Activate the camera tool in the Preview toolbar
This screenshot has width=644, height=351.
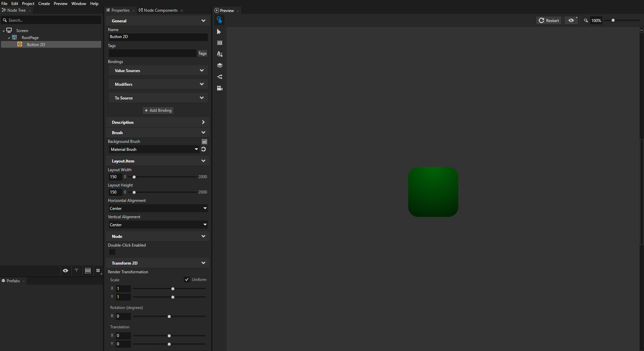click(219, 88)
